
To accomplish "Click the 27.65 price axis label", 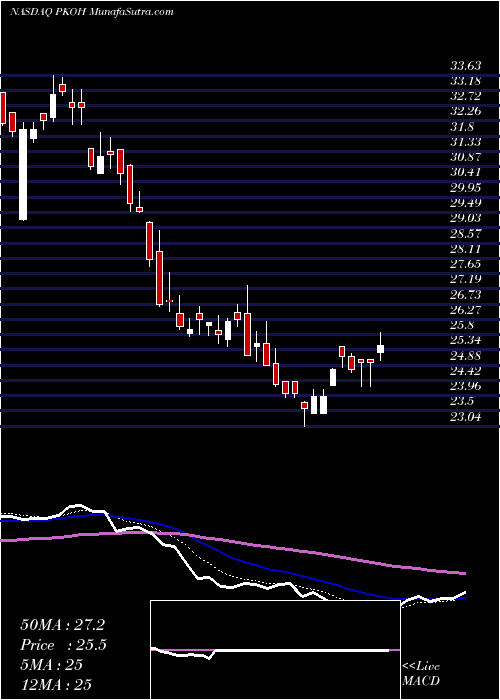I will tap(466, 264).
